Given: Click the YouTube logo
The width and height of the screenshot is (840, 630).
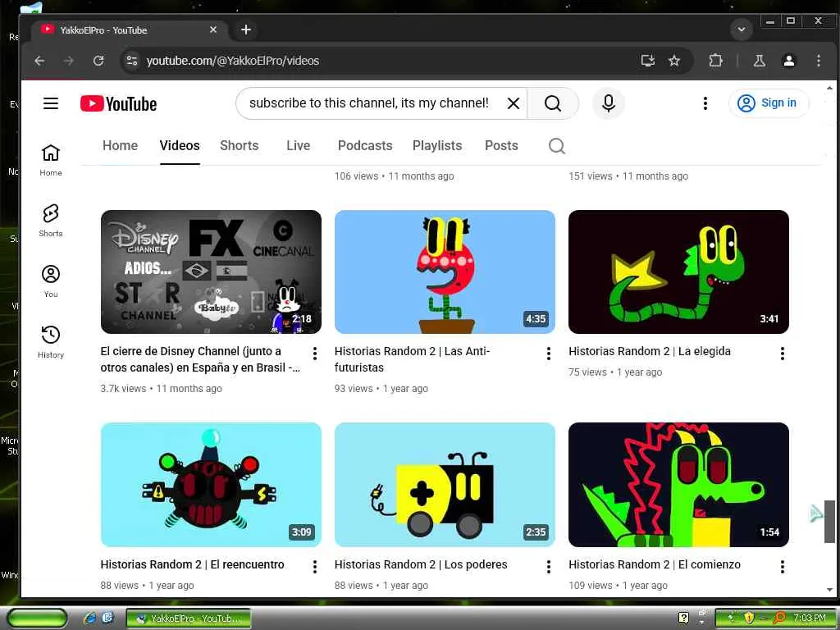Looking at the screenshot, I should tap(118, 103).
